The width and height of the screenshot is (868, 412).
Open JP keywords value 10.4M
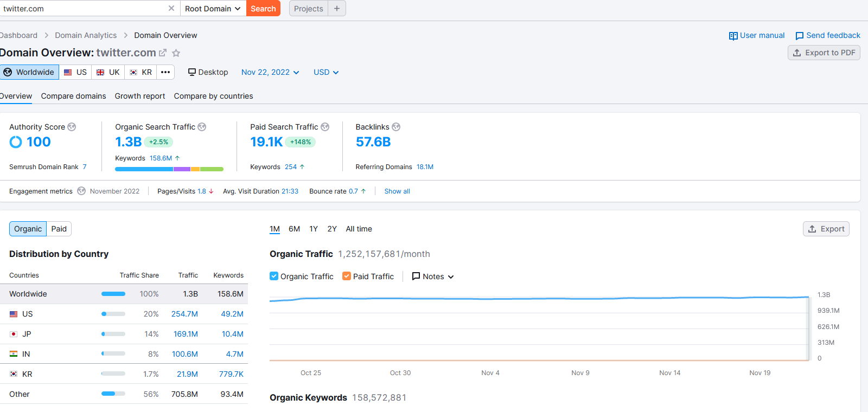pyautogui.click(x=232, y=334)
